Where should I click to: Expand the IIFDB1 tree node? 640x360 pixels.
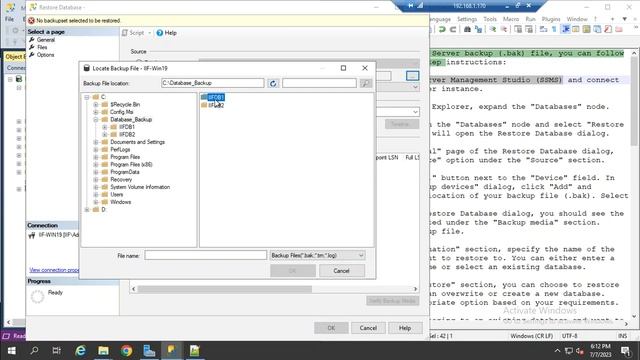(104, 127)
